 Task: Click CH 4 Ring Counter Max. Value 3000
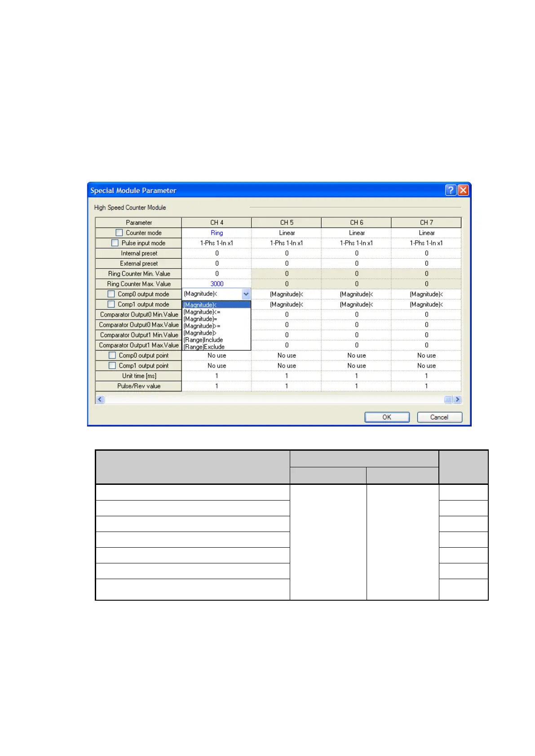217,284
